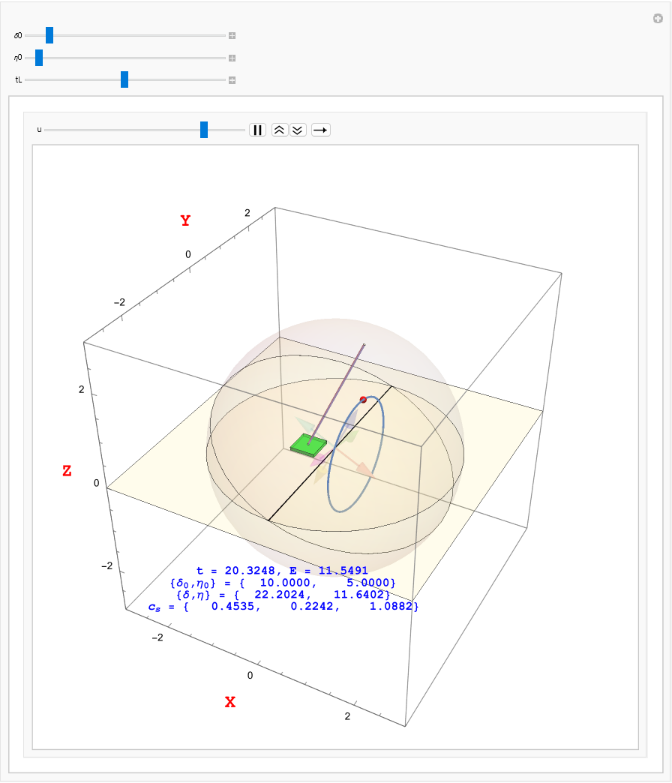Click the double down-chevron slower button
Image resolution: width=672 pixels, height=783 pixels.
[297, 130]
